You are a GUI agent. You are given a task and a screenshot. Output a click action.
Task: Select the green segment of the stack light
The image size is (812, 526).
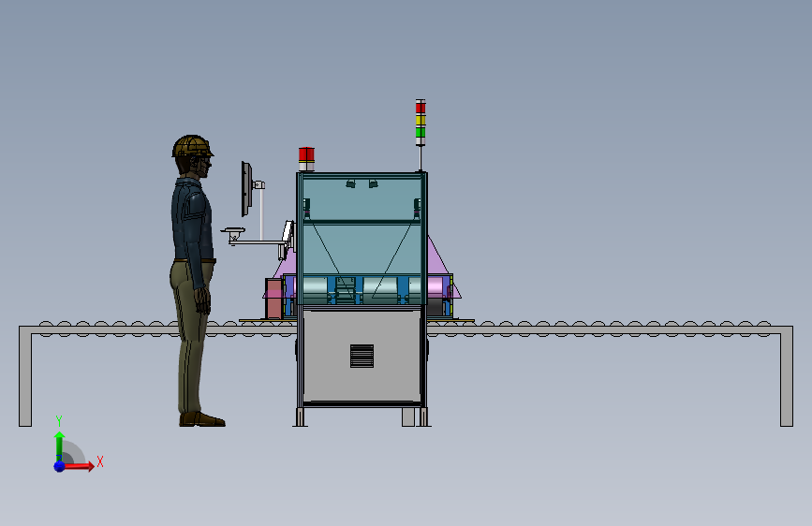421,132
